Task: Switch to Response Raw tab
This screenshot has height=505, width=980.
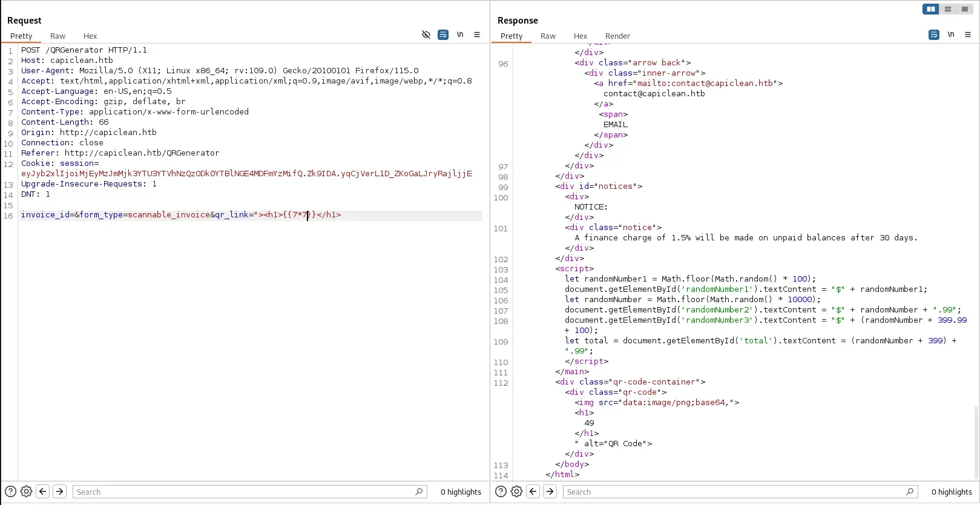Action: coord(548,36)
